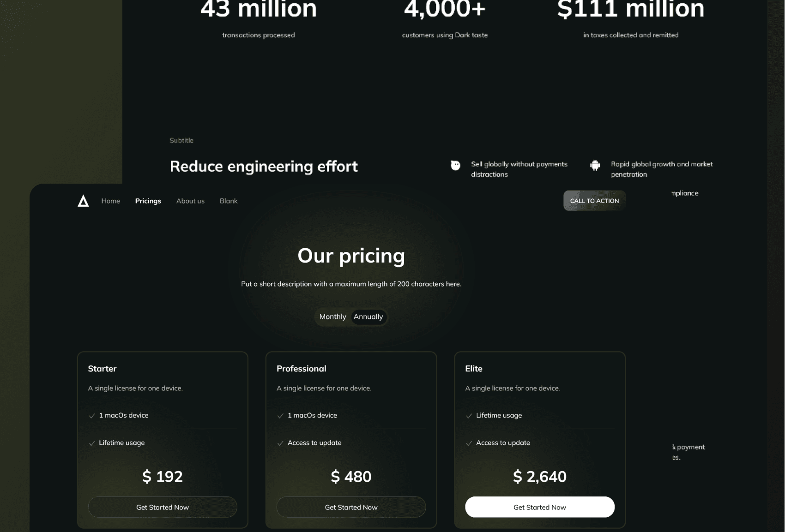Click the triangle logo icon in navbar
Screen dimensions: 785x532
(83, 201)
